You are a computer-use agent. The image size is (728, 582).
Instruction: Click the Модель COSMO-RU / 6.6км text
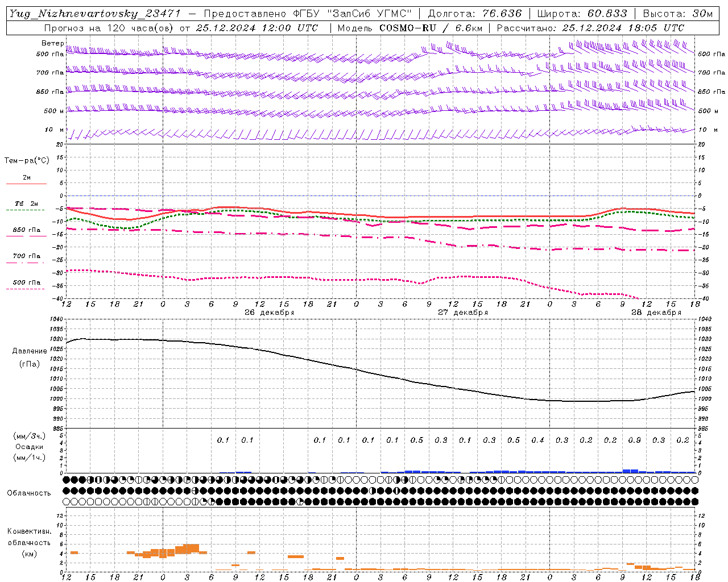point(410,28)
